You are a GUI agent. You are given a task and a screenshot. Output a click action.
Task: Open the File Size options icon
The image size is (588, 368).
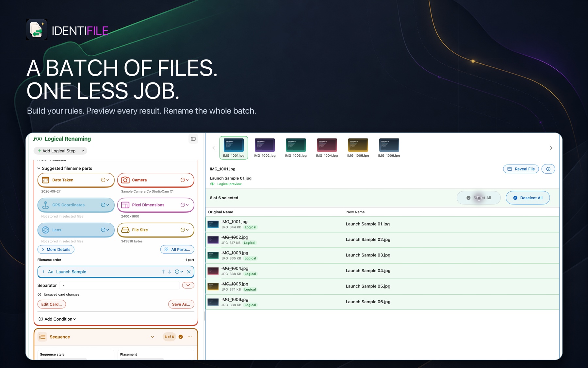click(185, 230)
